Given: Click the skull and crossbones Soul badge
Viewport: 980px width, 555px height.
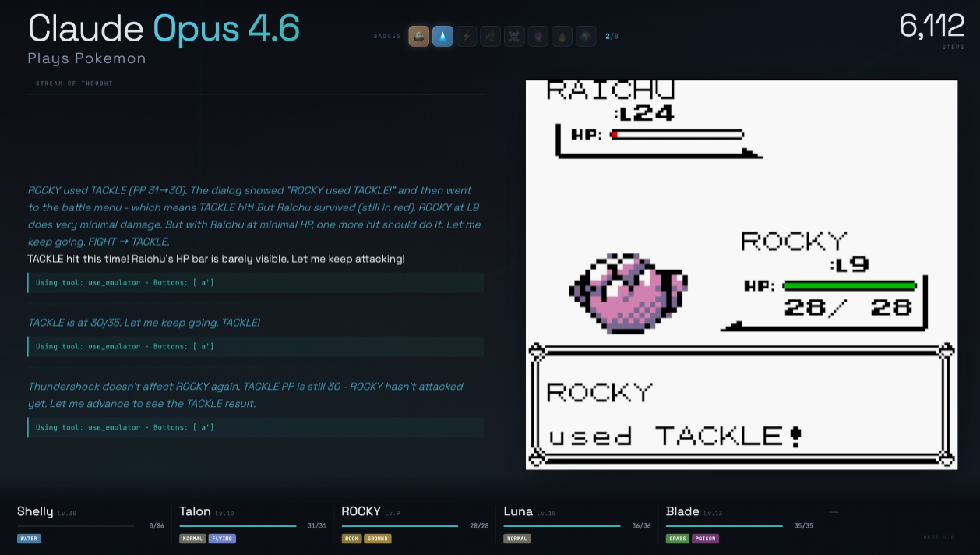Looking at the screenshot, I should click(x=514, y=36).
